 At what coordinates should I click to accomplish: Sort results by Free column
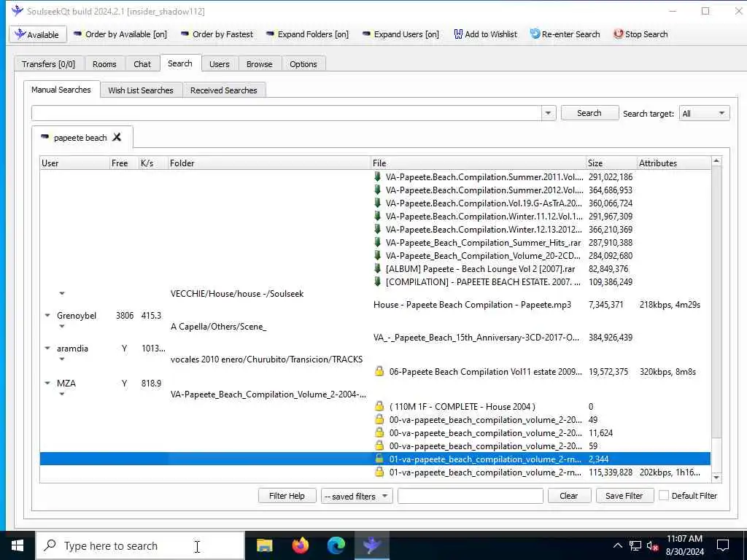(x=124, y=163)
